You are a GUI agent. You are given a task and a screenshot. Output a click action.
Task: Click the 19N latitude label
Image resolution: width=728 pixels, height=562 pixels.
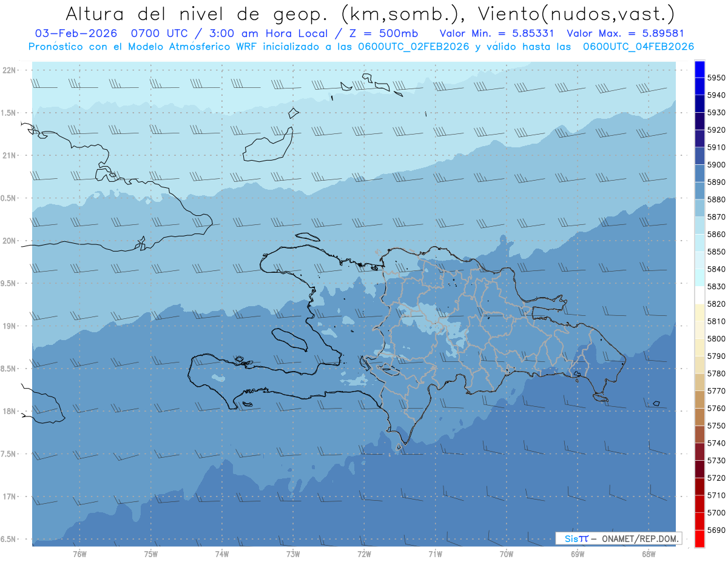[x=10, y=326]
